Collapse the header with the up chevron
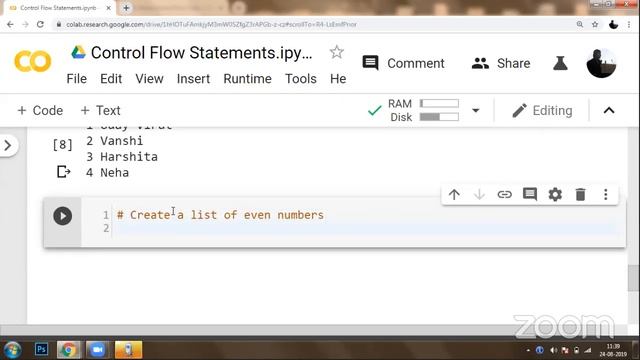 coord(609,111)
